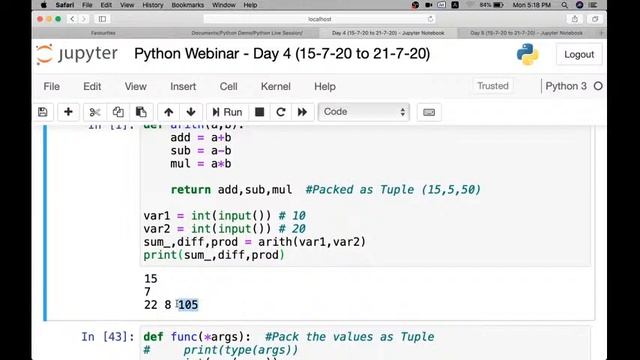Click the Logout button
Image resolution: width=640 pixels, height=360 pixels.
[x=579, y=54]
